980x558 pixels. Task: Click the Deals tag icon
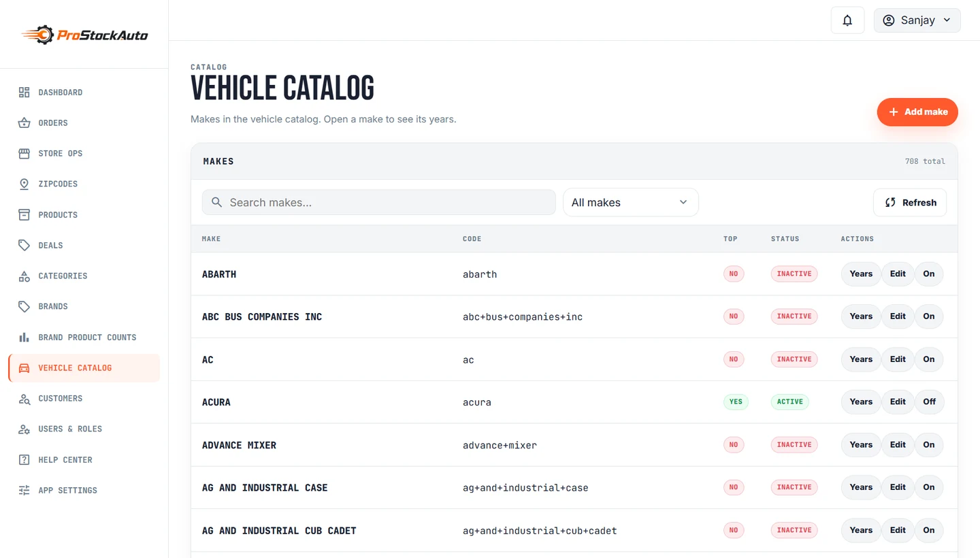pyautogui.click(x=24, y=246)
